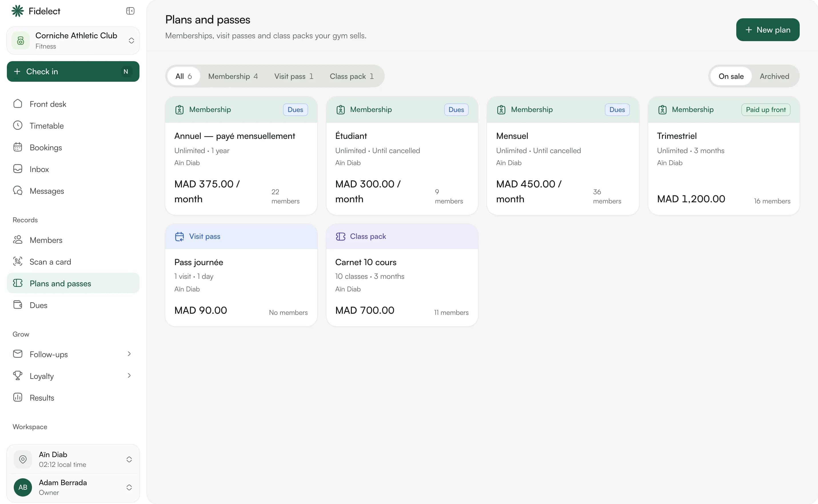Open the Annuel — payé mensuellement plan
Viewport: 818px width, 504px height.
click(241, 156)
